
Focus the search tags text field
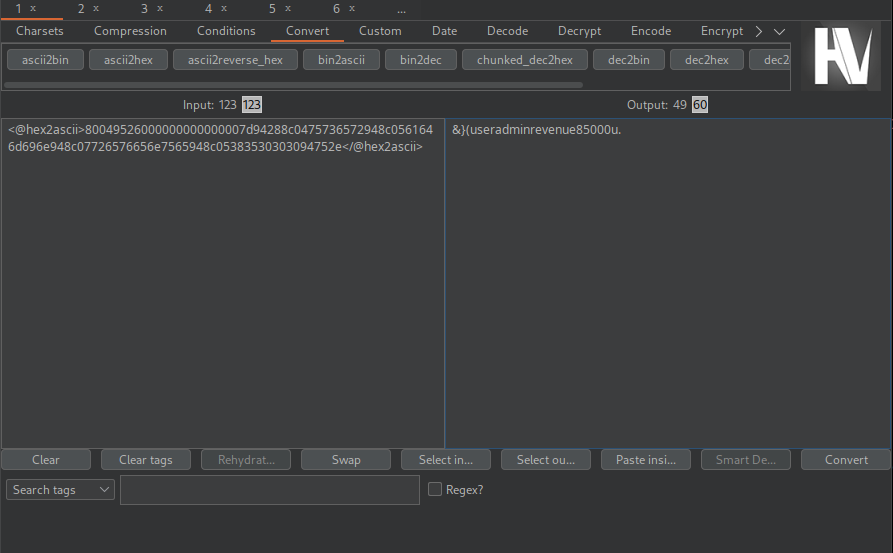click(269, 490)
